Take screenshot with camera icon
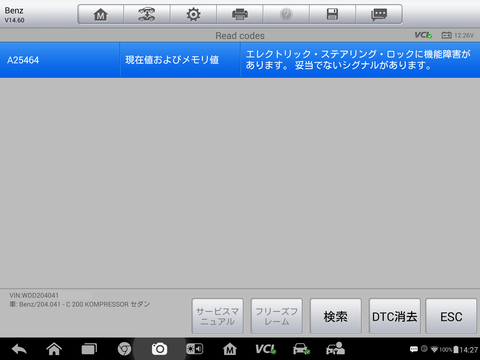Viewport: 480px width, 360px height. coord(159,349)
